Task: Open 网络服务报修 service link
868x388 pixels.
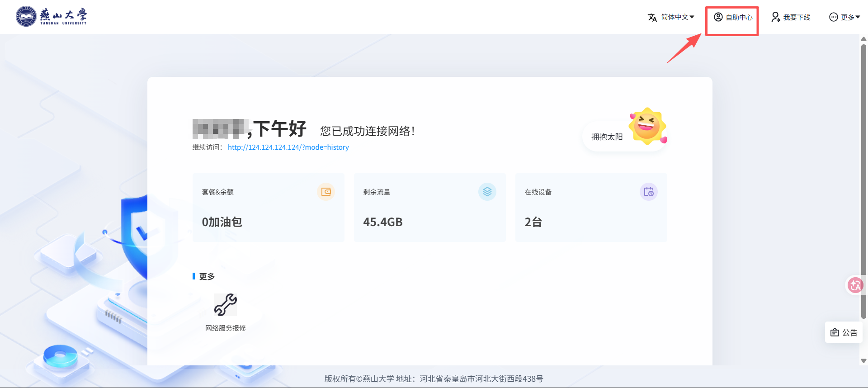Action: [x=226, y=328]
